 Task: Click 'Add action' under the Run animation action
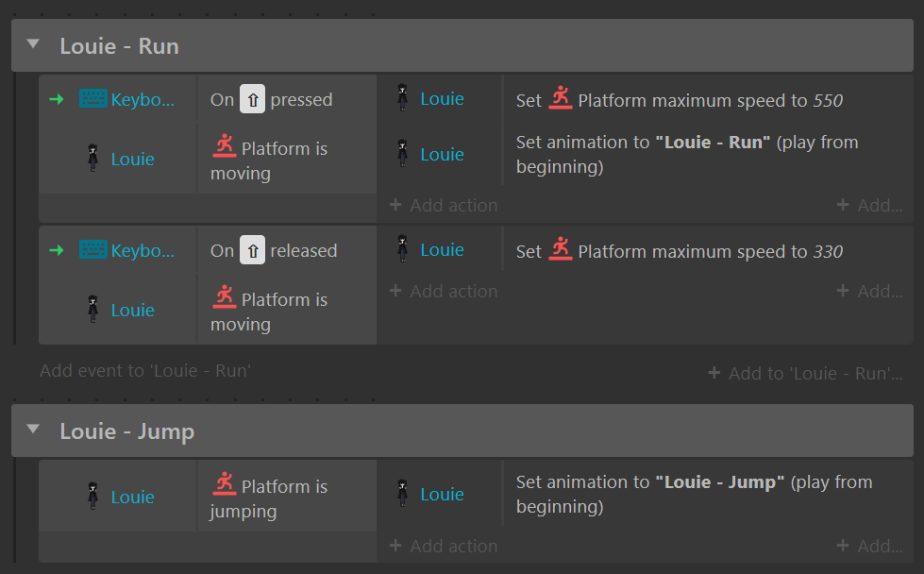(444, 205)
